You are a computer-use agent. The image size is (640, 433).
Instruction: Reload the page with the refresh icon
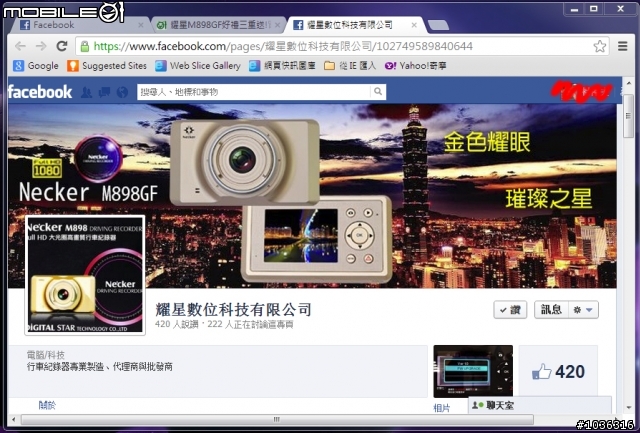[x=62, y=46]
